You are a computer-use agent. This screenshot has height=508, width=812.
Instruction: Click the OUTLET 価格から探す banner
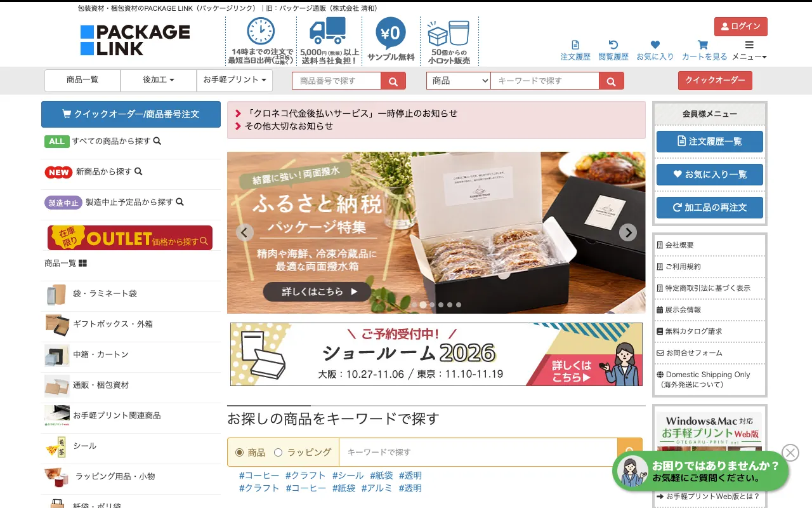point(130,238)
